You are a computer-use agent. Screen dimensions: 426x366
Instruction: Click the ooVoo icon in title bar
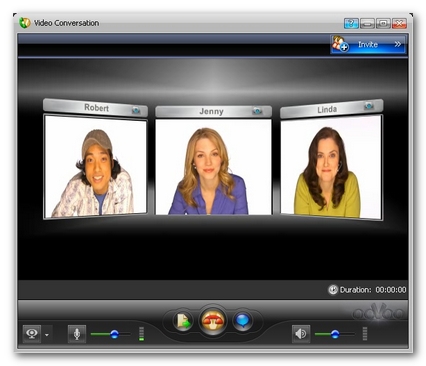[25, 23]
